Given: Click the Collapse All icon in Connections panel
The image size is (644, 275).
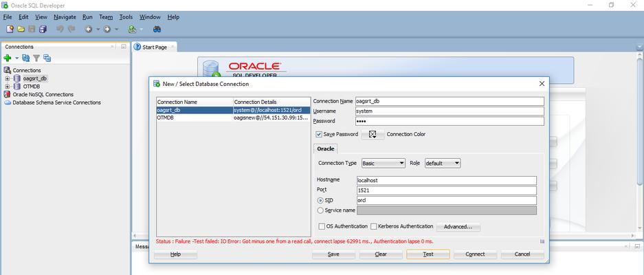Looking at the screenshot, I should tap(47, 58).
